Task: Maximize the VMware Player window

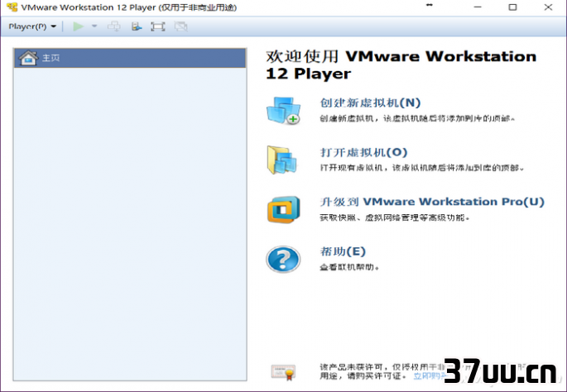Action: click(x=512, y=7)
